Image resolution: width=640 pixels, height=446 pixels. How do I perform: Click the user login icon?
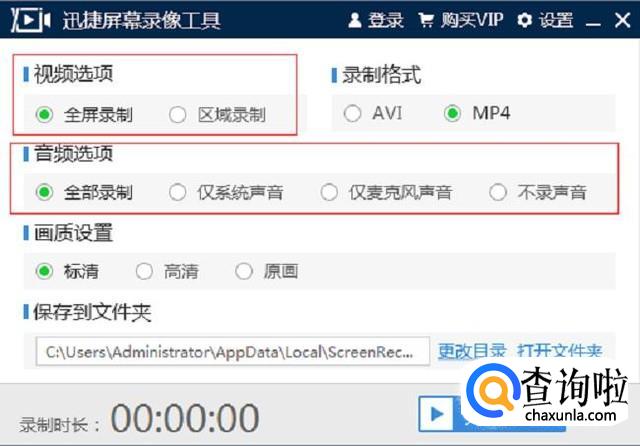coord(355,20)
